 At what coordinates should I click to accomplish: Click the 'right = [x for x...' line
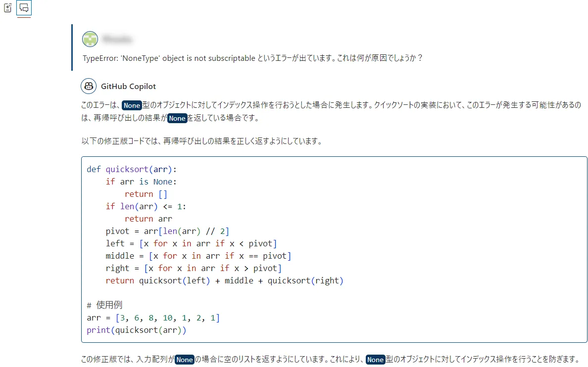tap(194, 269)
